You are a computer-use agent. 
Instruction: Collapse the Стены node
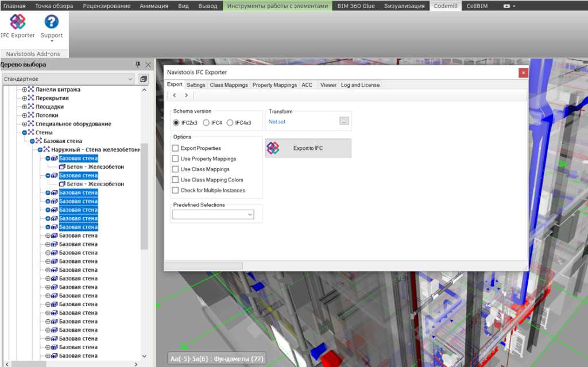coord(24,133)
